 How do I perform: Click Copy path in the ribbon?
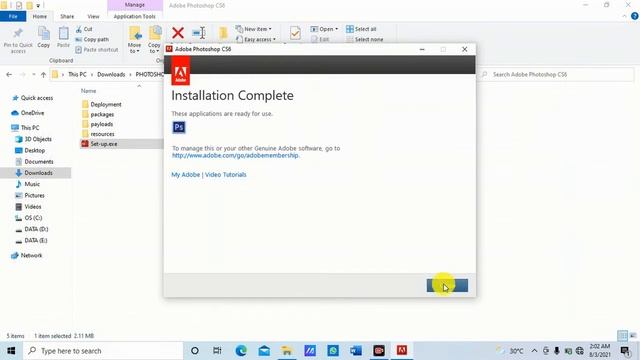point(92,40)
